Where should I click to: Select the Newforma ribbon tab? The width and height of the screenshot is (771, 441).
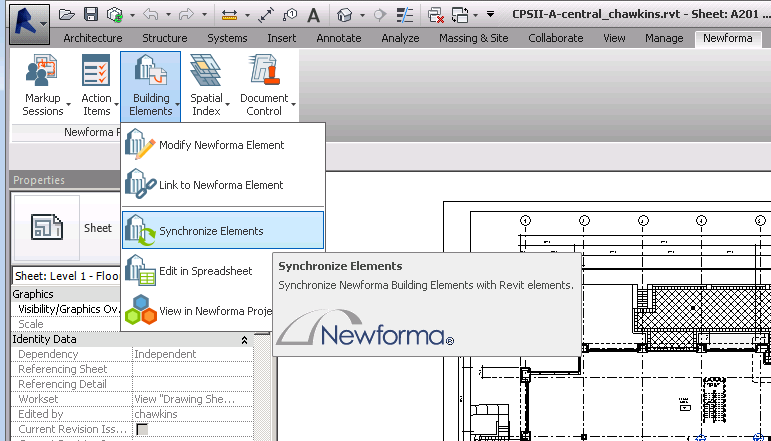tap(727, 38)
